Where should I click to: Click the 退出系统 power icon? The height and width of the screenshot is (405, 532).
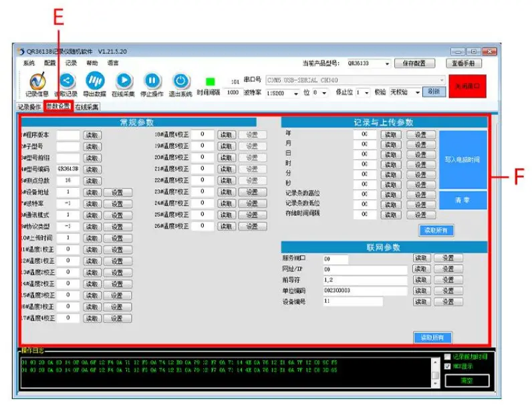(180, 81)
